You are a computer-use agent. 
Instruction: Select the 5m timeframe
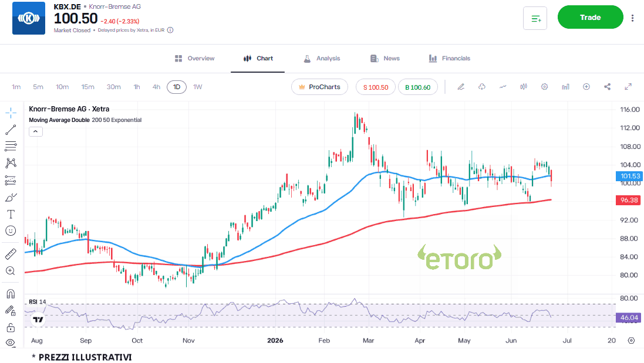pos(38,87)
